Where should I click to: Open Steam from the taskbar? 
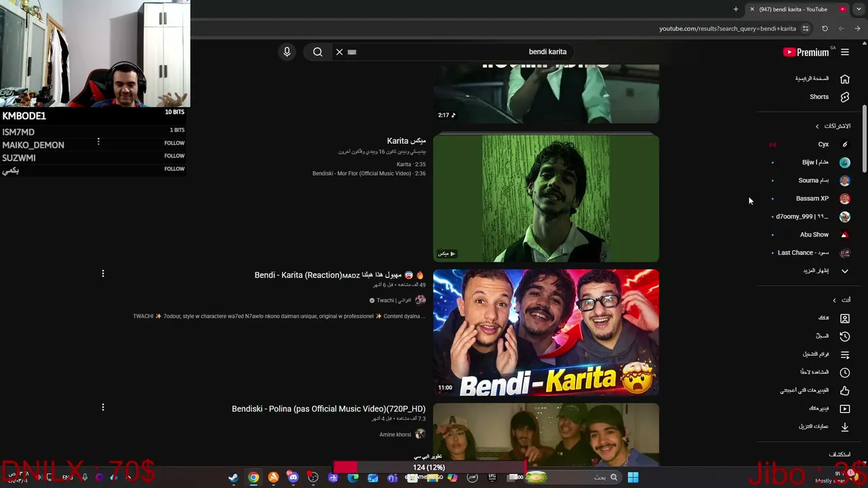[x=233, y=477]
